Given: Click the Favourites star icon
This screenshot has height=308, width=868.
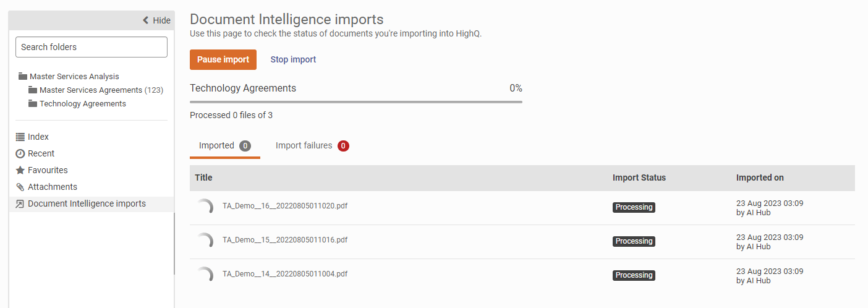Looking at the screenshot, I should click(x=20, y=170).
